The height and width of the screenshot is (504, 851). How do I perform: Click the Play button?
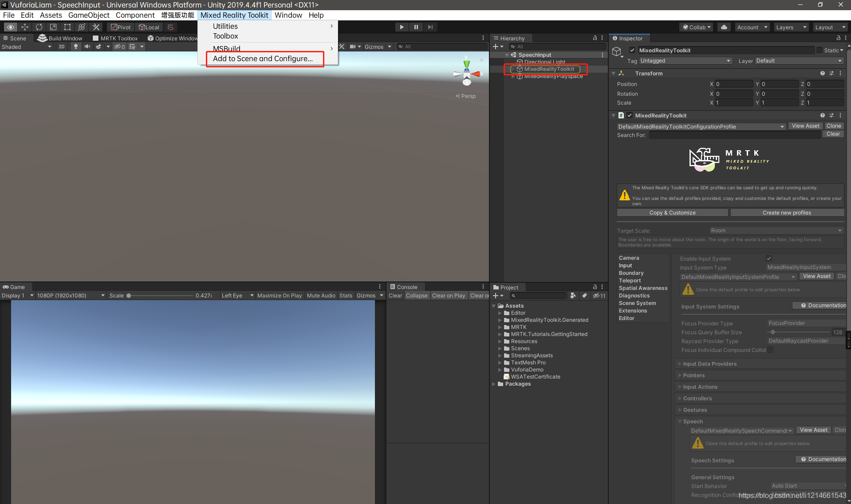(402, 27)
